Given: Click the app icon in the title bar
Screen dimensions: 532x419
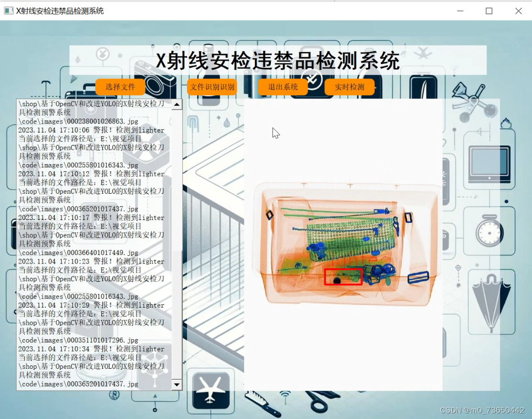Looking at the screenshot, I should coord(9,11).
